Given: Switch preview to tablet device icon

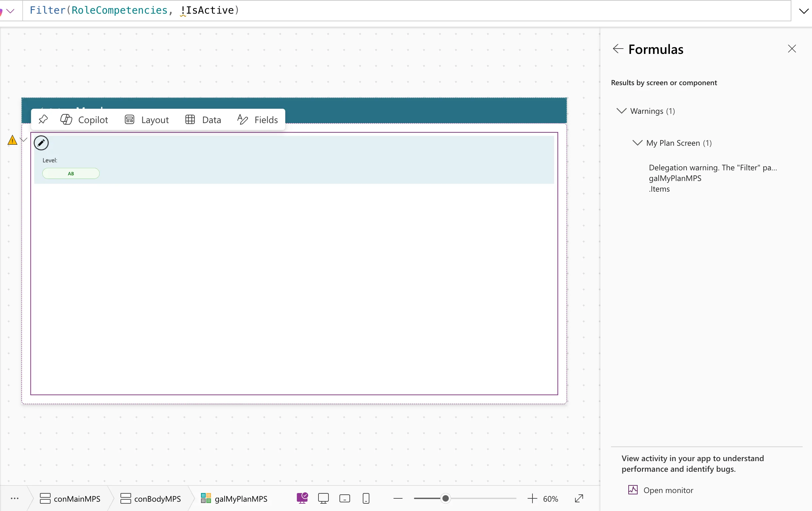Looking at the screenshot, I should coord(345,499).
